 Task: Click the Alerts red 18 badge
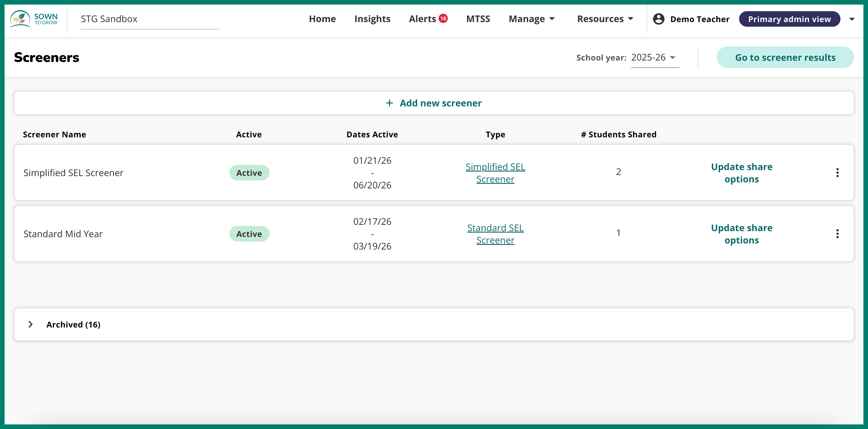[443, 19]
